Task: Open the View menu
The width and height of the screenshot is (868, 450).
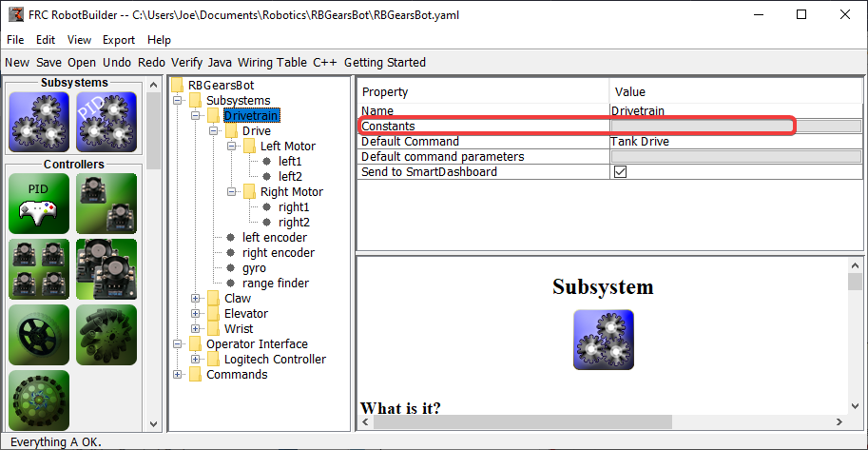Action: [80, 40]
